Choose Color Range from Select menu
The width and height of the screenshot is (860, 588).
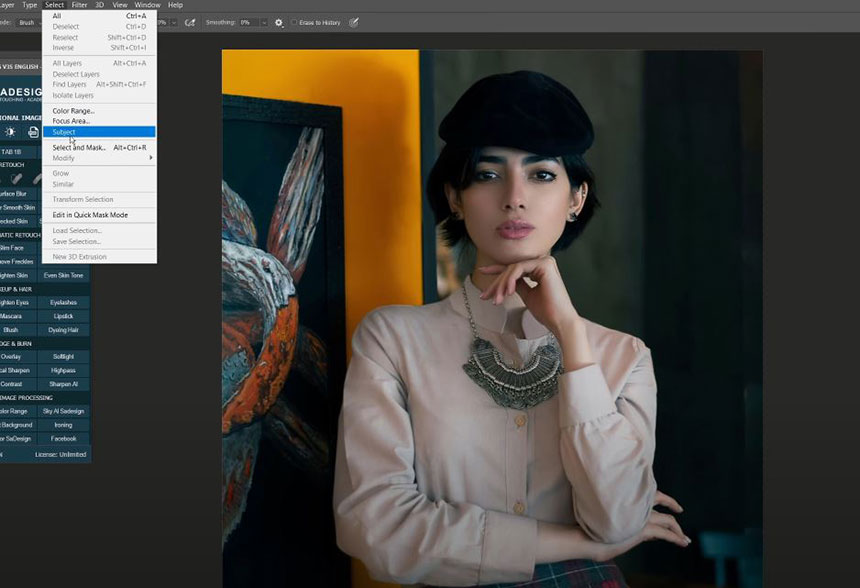tap(73, 111)
